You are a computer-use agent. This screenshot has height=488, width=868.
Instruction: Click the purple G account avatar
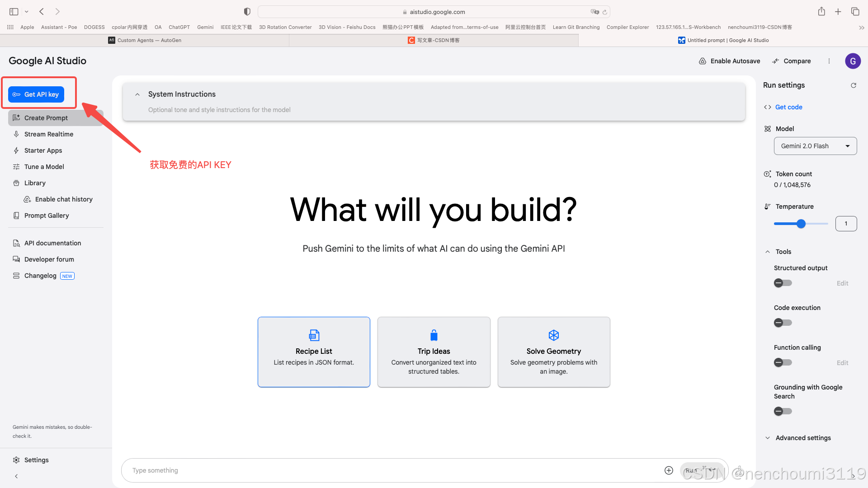(853, 61)
